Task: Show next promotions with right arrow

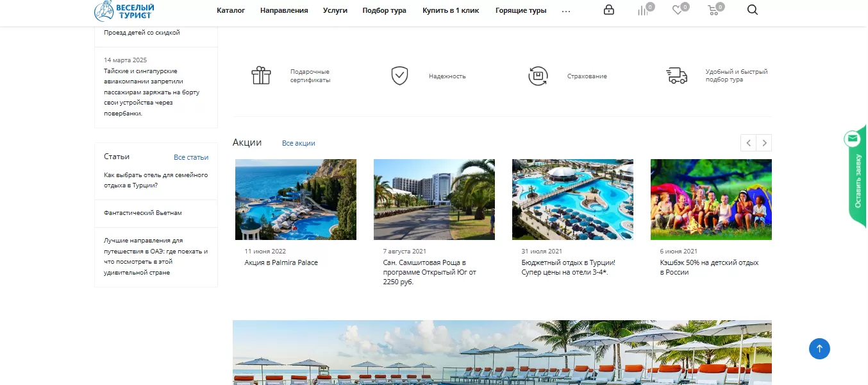Action: point(764,142)
